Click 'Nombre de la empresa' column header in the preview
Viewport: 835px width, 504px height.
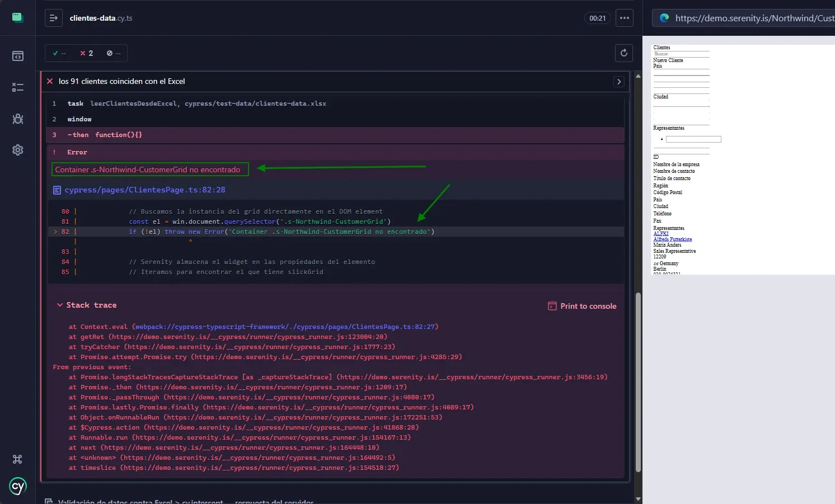tap(676, 164)
